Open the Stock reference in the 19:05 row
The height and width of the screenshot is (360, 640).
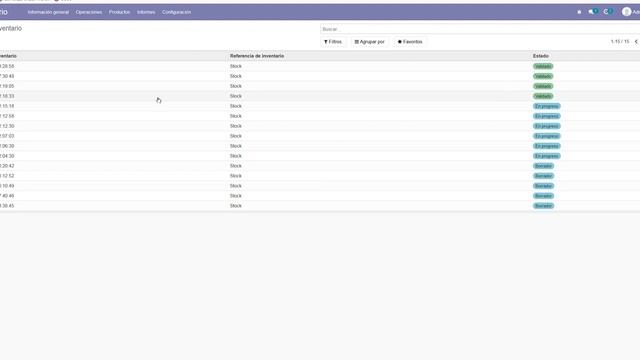coord(236,86)
